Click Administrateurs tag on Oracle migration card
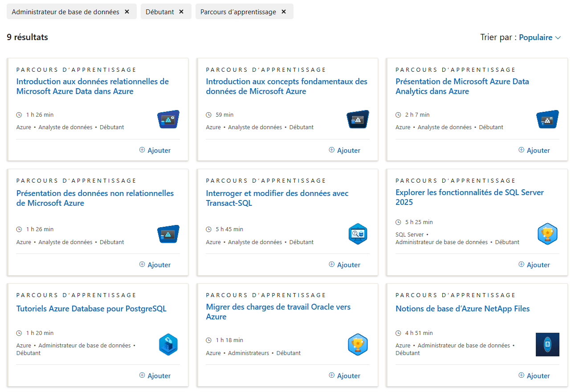This screenshot has width=575, height=392. (249, 353)
